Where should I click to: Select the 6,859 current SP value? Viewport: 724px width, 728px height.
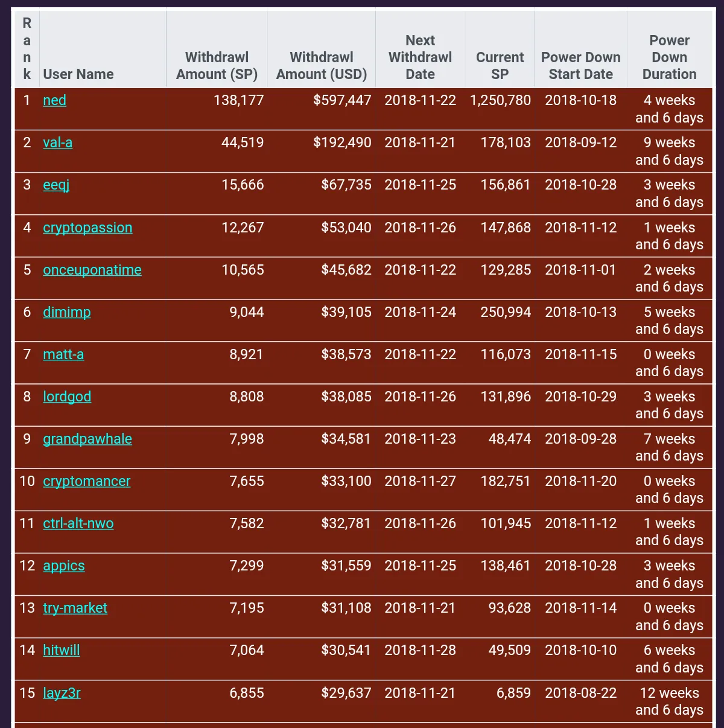pyautogui.click(x=514, y=694)
